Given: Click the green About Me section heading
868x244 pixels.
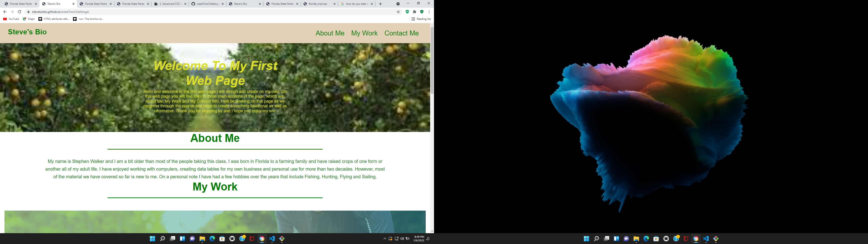Looking at the screenshot, I should [x=215, y=138].
